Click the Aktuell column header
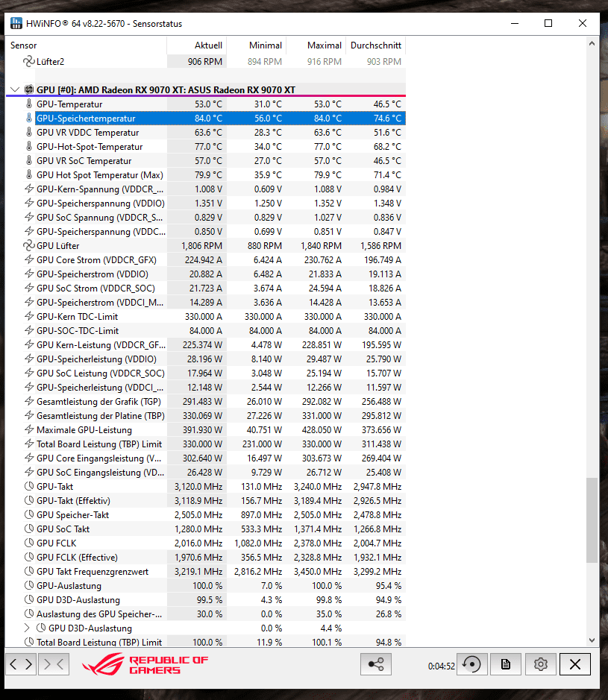Image resolution: width=608 pixels, height=700 pixels. (196, 45)
